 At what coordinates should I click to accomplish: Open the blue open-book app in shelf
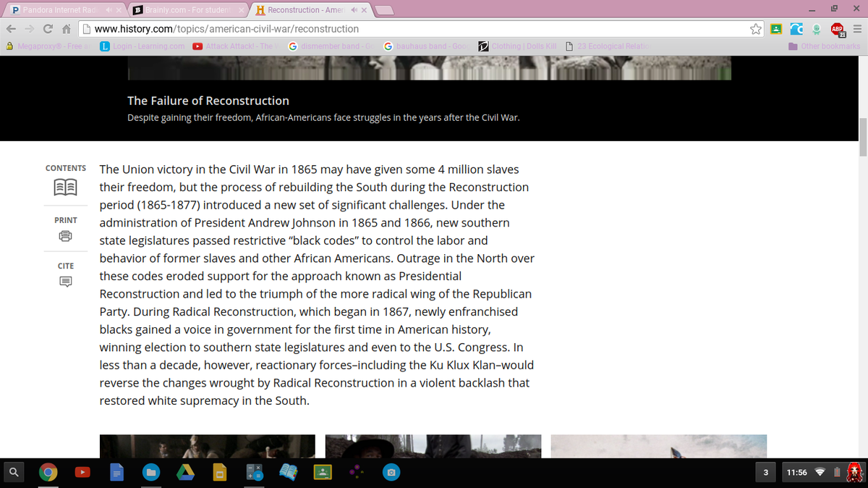[x=289, y=472]
